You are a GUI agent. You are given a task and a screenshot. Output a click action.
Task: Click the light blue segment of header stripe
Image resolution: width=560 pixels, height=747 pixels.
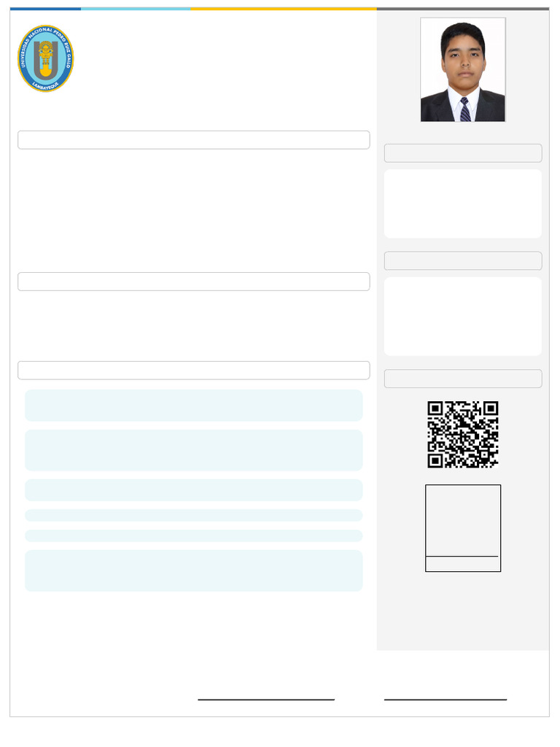[136, 9]
